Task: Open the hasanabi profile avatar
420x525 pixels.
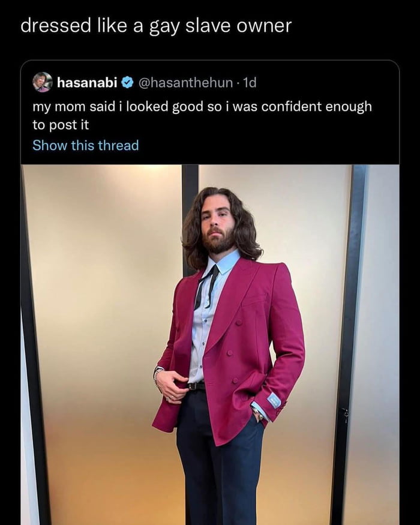Action: click(42, 82)
